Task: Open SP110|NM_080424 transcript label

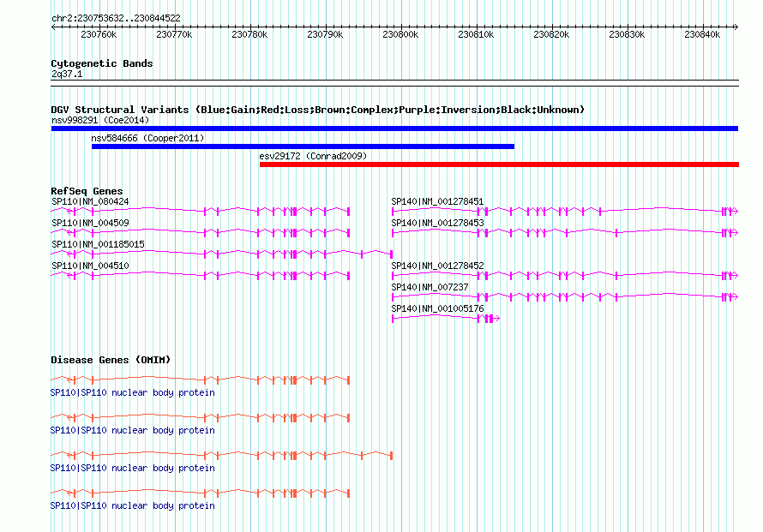Action: pyautogui.click(x=90, y=201)
